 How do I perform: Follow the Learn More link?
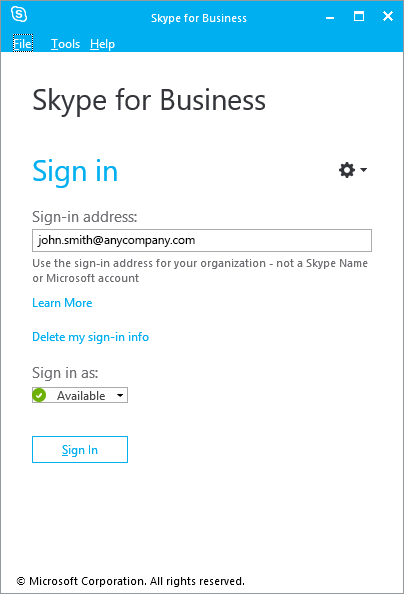tap(62, 303)
